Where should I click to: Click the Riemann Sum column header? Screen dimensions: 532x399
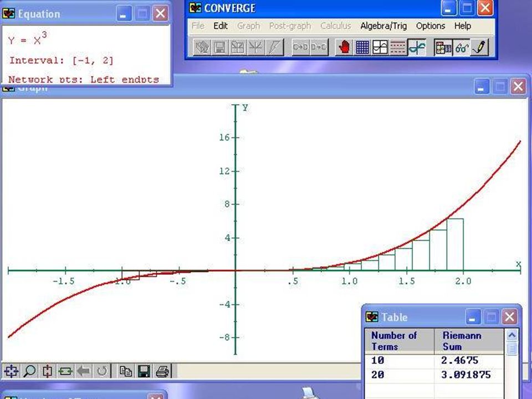[x=469, y=341]
